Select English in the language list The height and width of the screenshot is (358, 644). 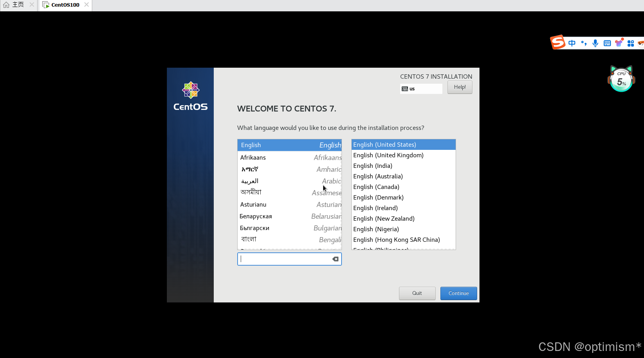[290, 145]
